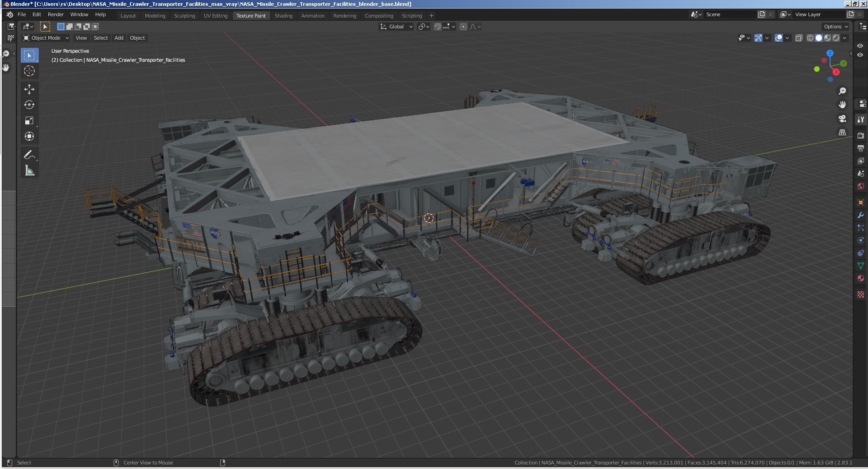The height and width of the screenshot is (469, 868).
Task: Open the Render menu
Action: [56, 14]
